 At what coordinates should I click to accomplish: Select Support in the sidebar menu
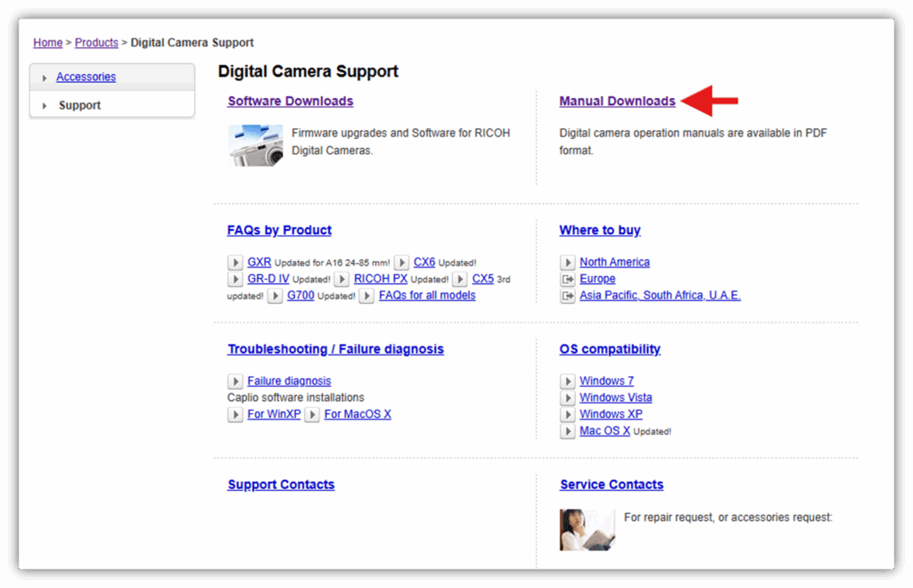(x=79, y=105)
